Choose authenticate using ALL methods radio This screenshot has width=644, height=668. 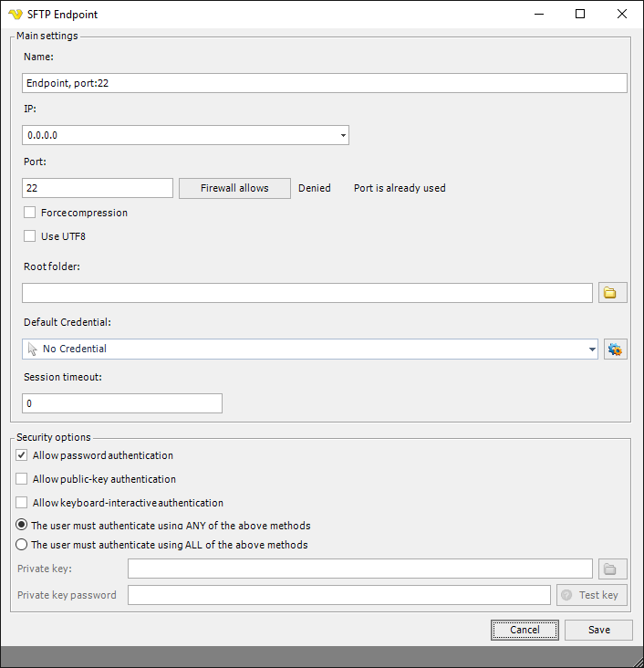(x=22, y=545)
